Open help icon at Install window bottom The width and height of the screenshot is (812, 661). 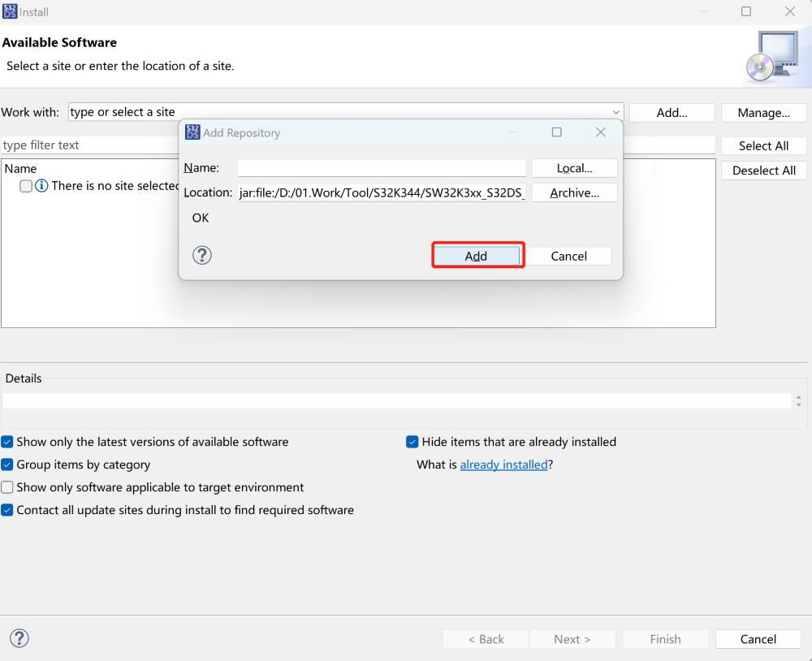pyautogui.click(x=19, y=638)
